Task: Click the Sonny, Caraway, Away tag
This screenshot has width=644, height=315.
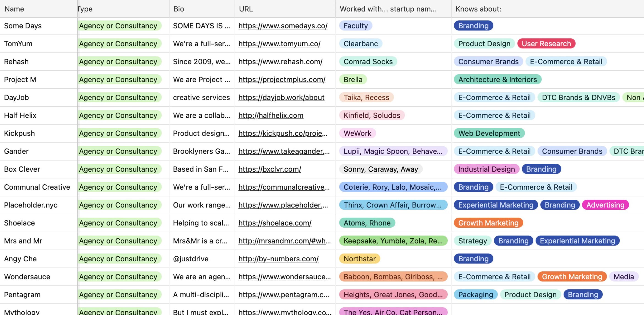Action: tap(381, 169)
